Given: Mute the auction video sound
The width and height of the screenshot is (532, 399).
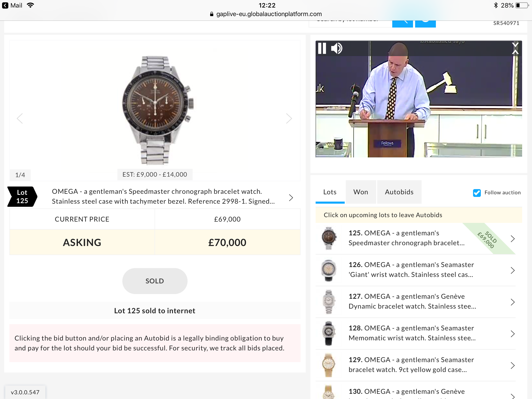Looking at the screenshot, I should pos(337,48).
